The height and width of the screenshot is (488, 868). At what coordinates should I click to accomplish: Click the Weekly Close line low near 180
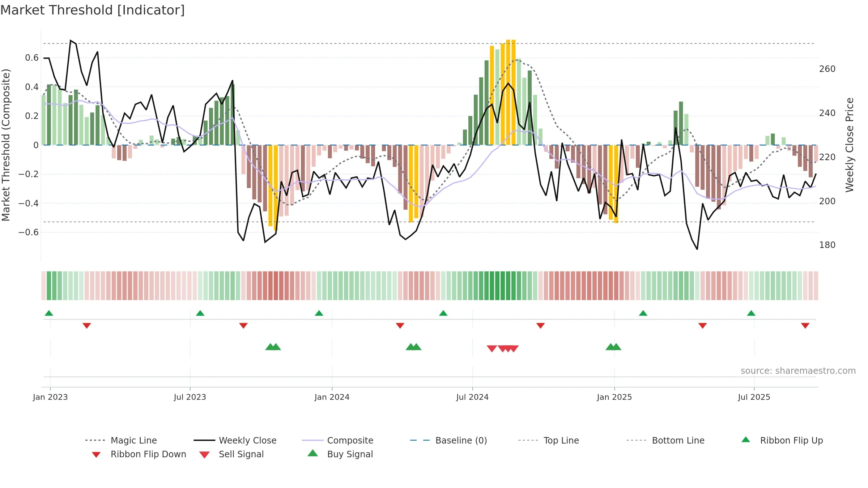[x=697, y=249]
